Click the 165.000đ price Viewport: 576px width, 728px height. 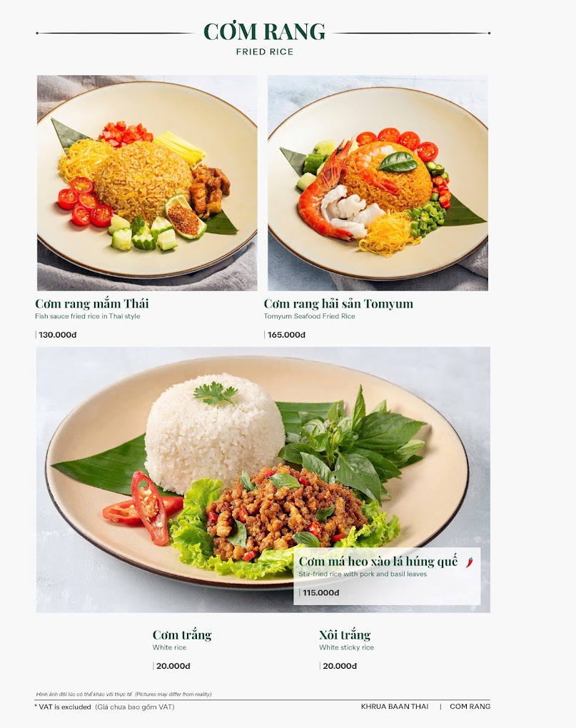click(286, 335)
